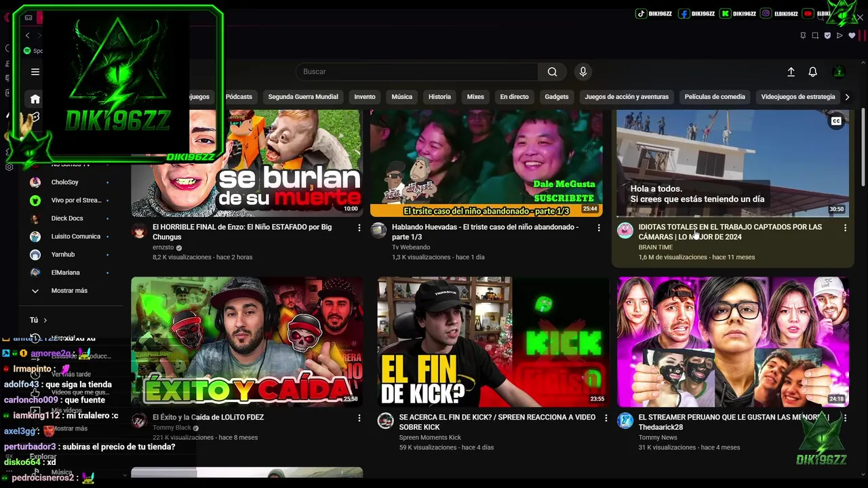
Task: Open options menu for Hablando Huevadas video
Action: point(599,228)
